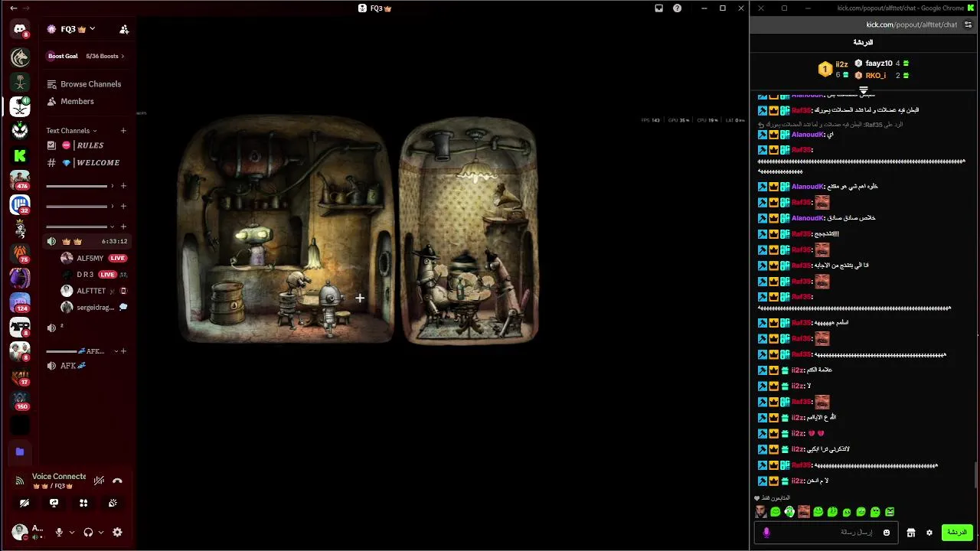Click the green chat send button
Viewport: 980px width, 551px height.
957,533
